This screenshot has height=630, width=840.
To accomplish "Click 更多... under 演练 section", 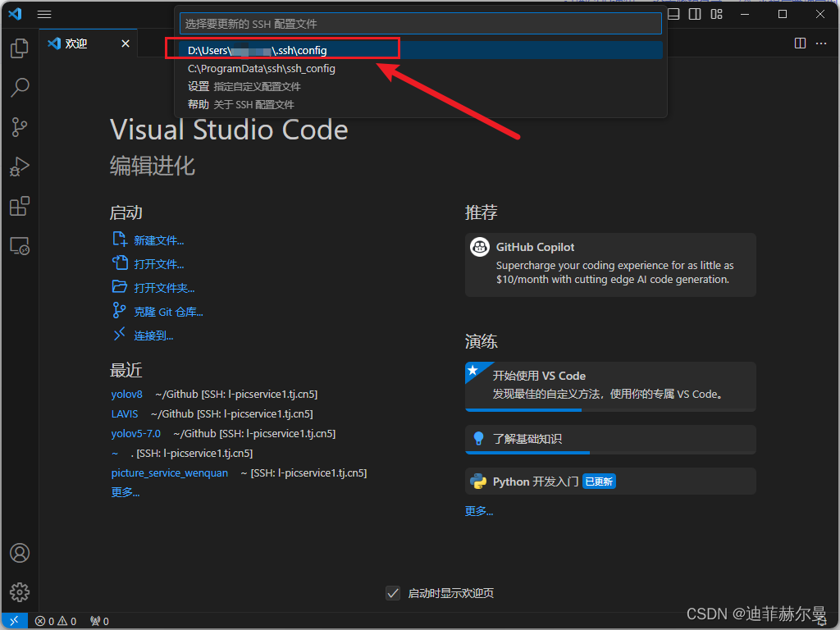I will (x=479, y=511).
